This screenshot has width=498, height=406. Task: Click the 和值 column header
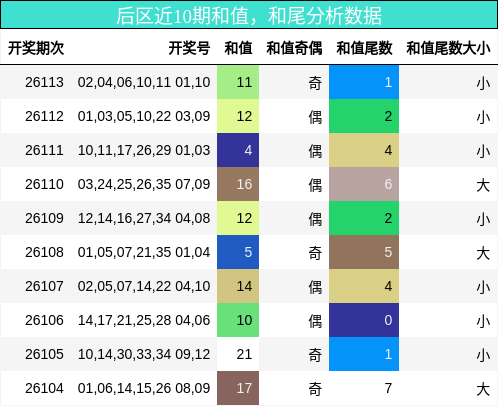[238, 48]
